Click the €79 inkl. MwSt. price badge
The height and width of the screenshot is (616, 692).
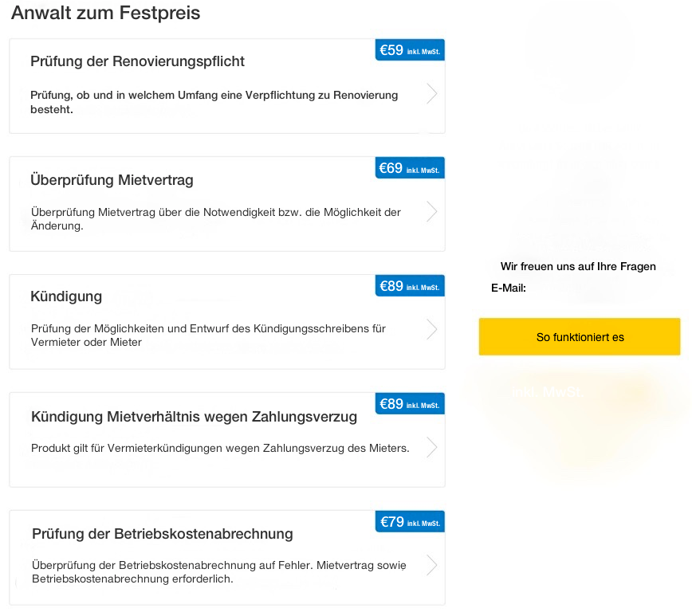coord(410,522)
